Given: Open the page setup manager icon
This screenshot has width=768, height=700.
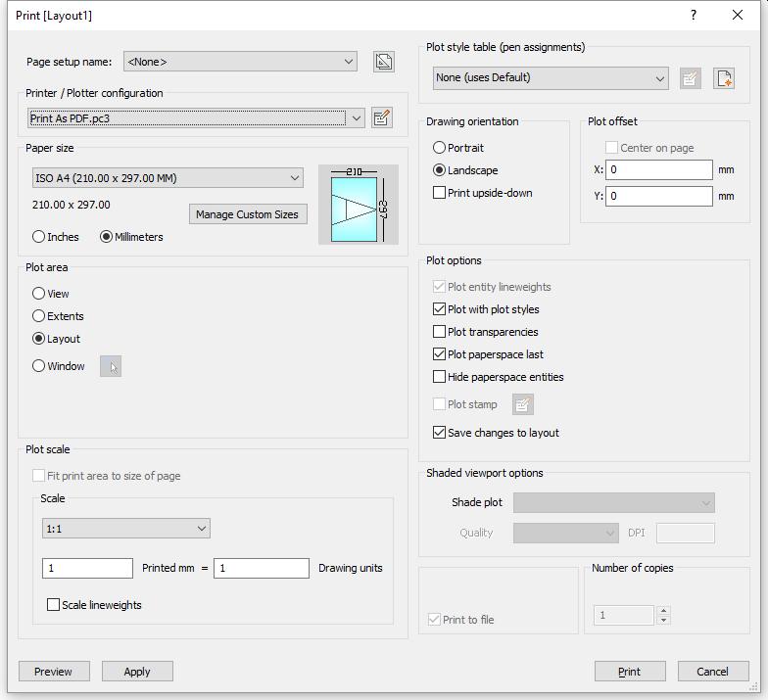Looking at the screenshot, I should click(384, 62).
